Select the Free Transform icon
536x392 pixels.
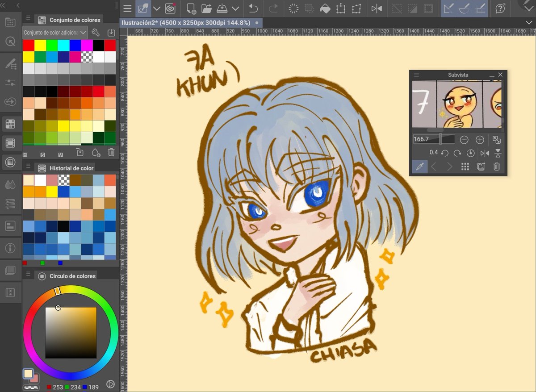tap(356, 8)
